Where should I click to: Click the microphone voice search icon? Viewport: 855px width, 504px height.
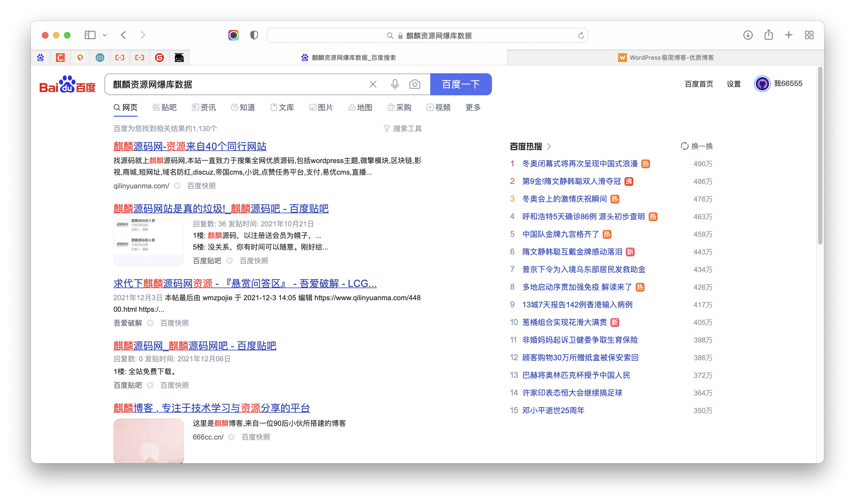[x=394, y=84]
